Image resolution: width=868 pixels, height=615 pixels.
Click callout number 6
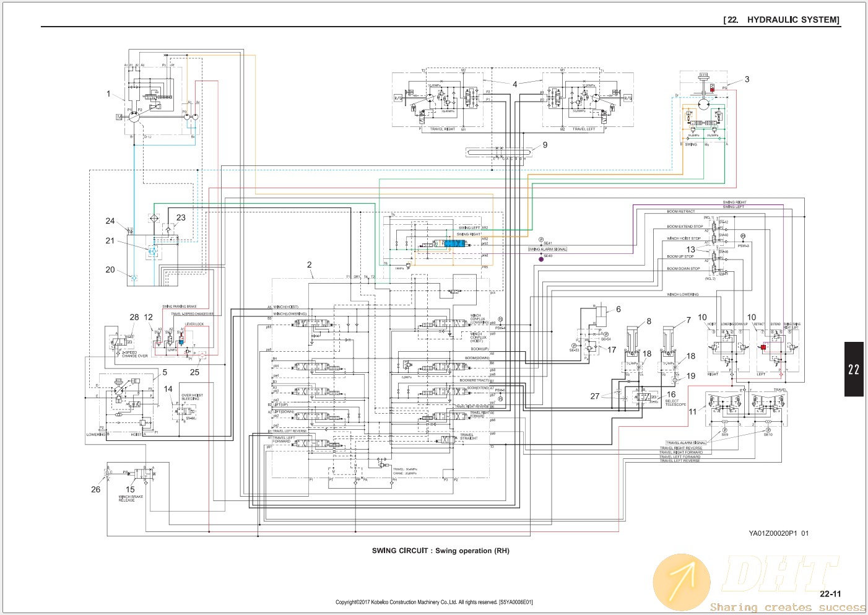click(618, 310)
